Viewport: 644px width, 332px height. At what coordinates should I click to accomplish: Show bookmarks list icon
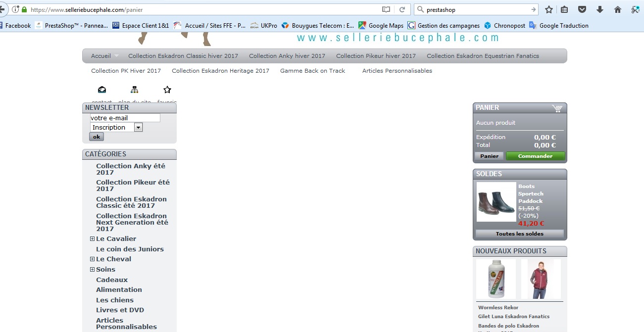click(565, 9)
